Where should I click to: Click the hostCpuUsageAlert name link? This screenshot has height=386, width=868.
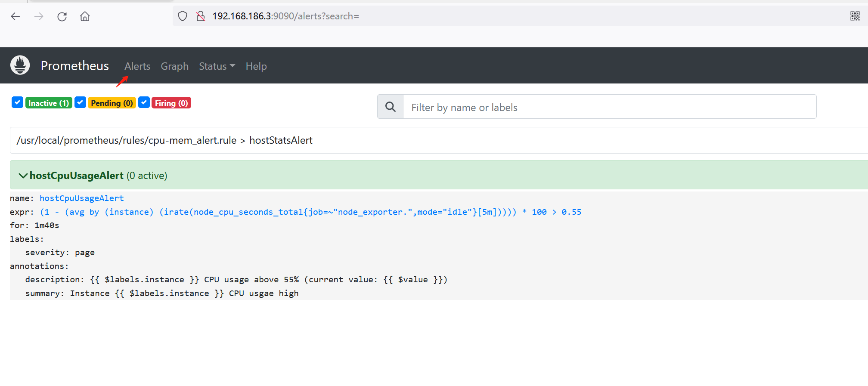(x=82, y=198)
